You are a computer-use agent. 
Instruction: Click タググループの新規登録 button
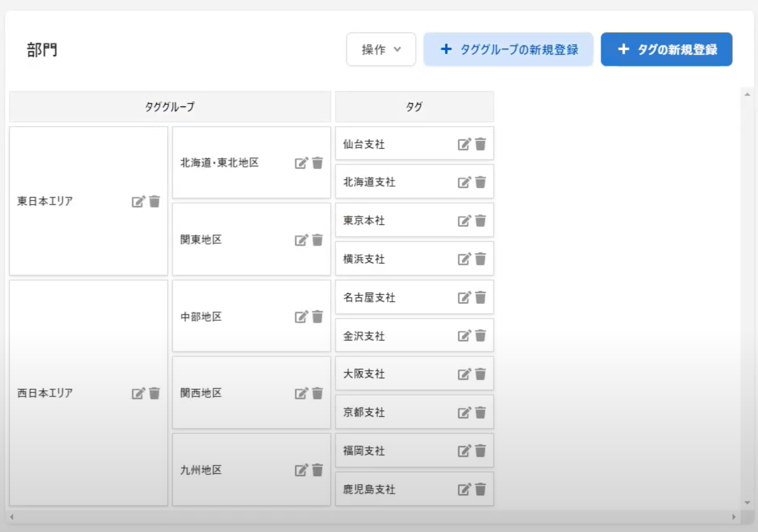pyautogui.click(x=508, y=50)
